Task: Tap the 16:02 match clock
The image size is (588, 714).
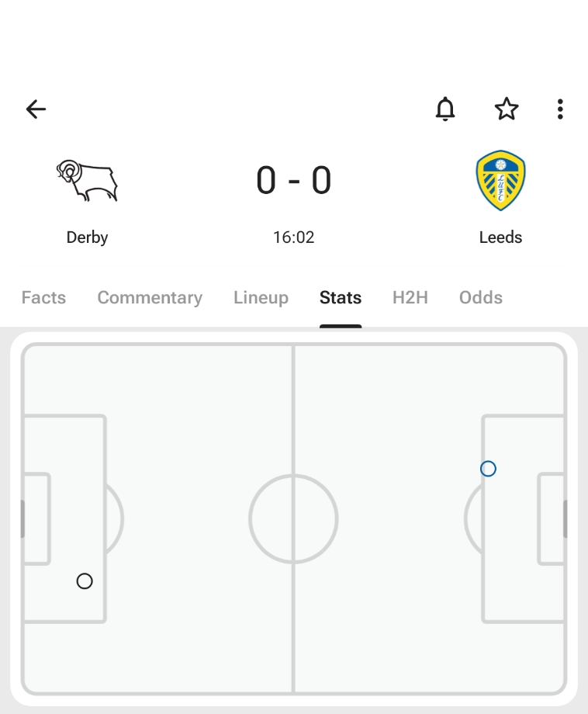Action: pyautogui.click(x=294, y=237)
